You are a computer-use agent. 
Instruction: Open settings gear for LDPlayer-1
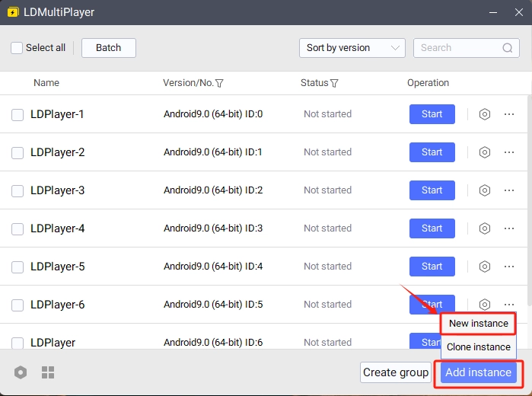[485, 114]
